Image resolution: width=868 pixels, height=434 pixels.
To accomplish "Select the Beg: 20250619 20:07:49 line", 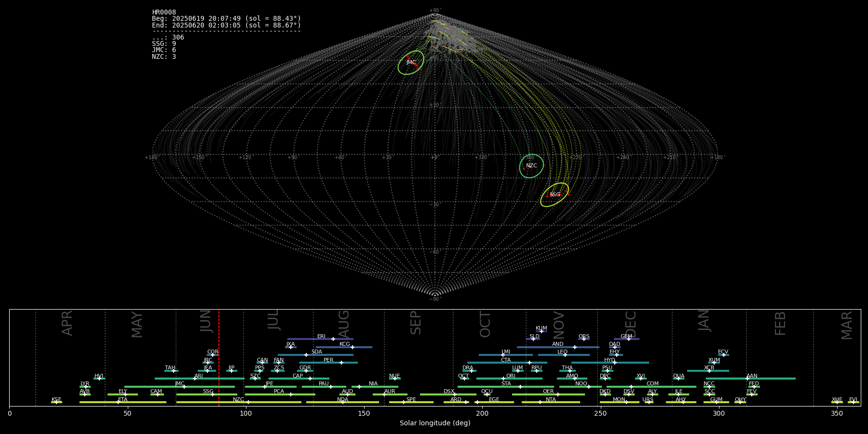I will [226, 19].
